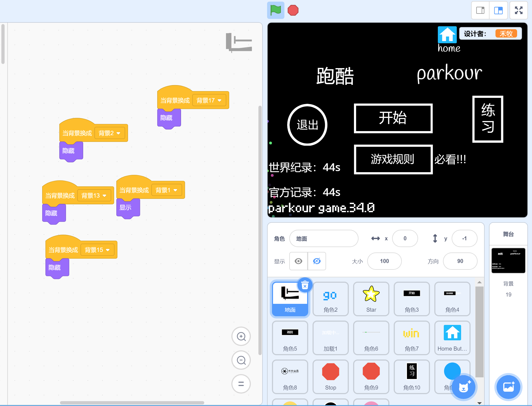The height and width of the screenshot is (406, 532).
Task: Click the 隐藏 block under 背景17
Action: pyautogui.click(x=169, y=118)
